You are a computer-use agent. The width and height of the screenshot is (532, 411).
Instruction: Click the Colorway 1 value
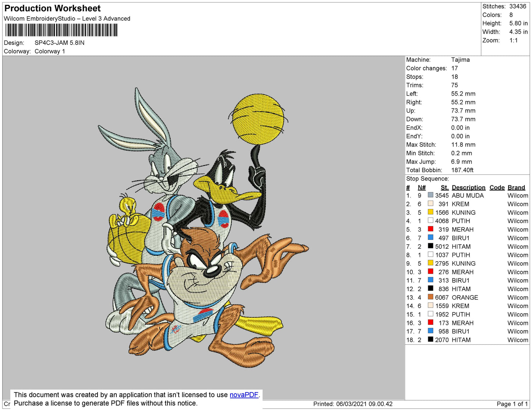pos(50,51)
